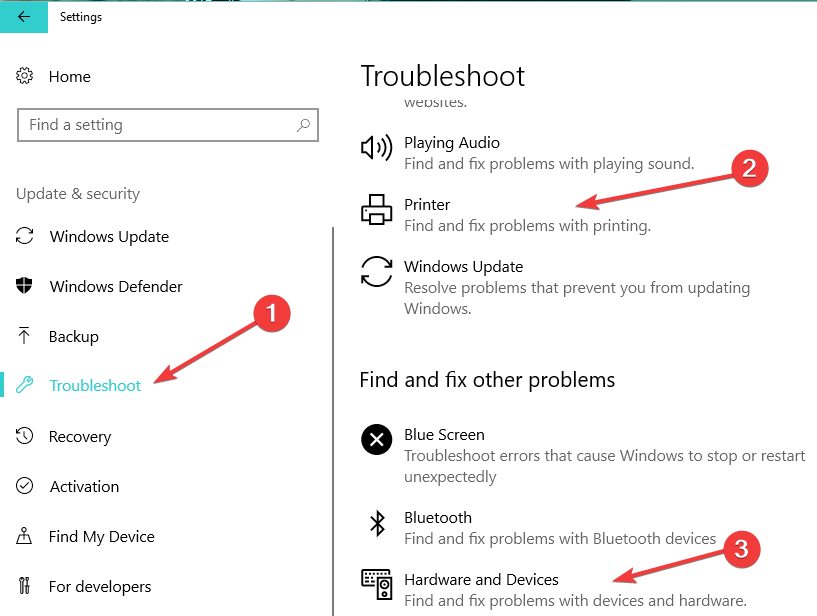Open the For developers section
Screen dimensions: 817x616
point(100,586)
